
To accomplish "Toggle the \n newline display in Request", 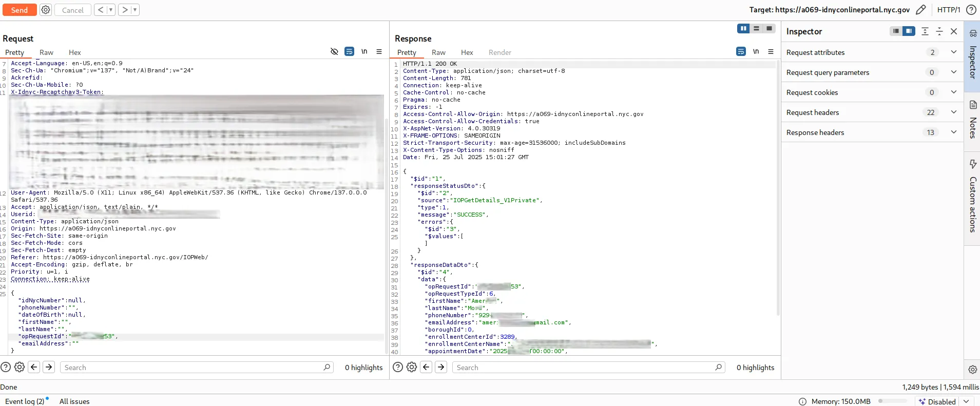I will pyautogui.click(x=364, y=51).
